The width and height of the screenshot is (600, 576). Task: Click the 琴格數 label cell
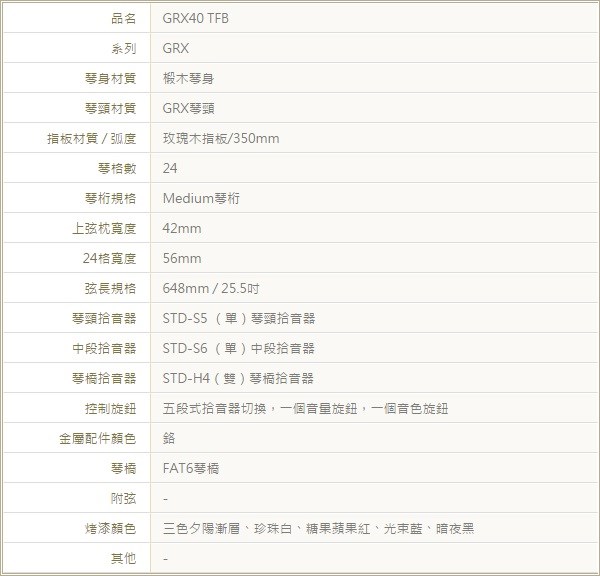117,168
